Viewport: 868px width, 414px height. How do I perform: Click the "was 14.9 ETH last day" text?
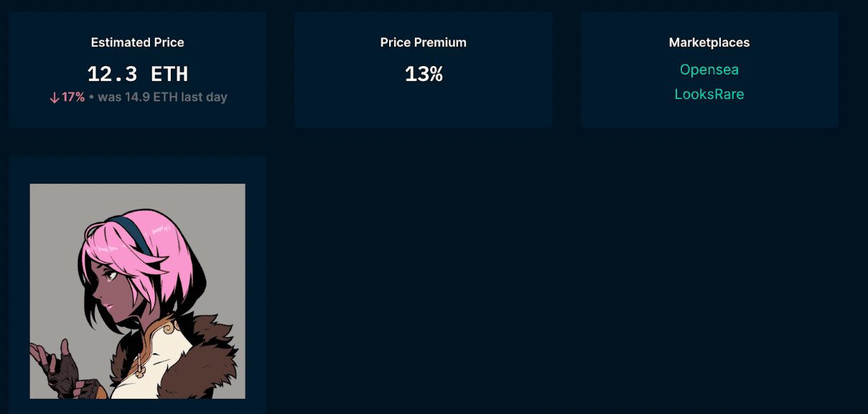tap(162, 97)
